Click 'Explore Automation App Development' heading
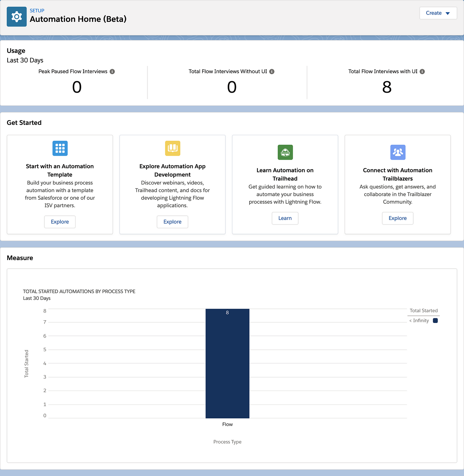The height and width of the screenshot is (476, 464). 172,170
